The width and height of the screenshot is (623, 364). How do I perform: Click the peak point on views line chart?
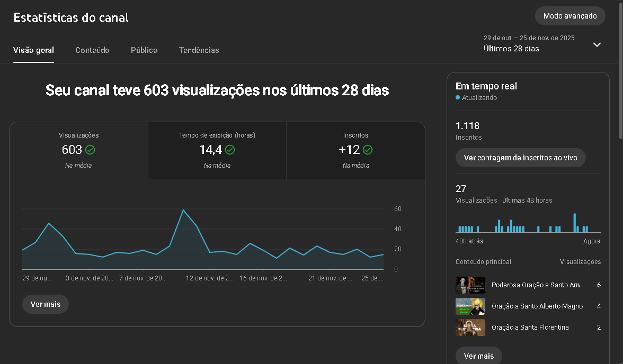click(183, 210)
